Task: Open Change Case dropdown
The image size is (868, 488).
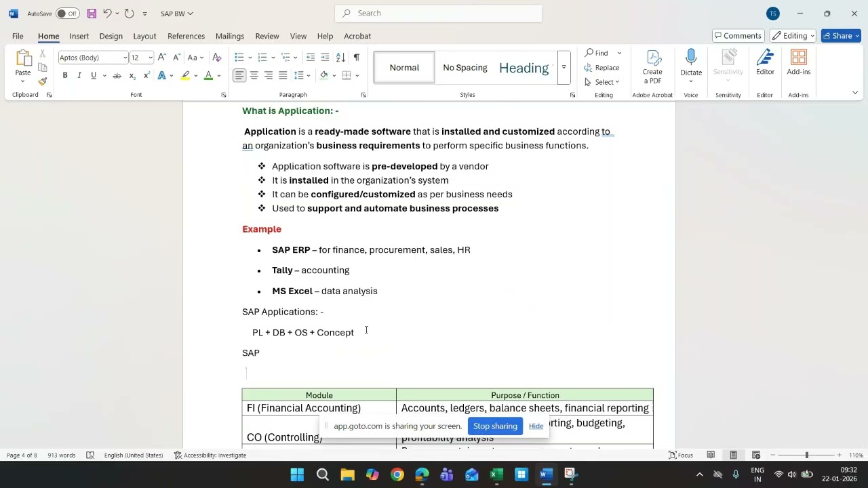Action: click(x=196, y=58)
